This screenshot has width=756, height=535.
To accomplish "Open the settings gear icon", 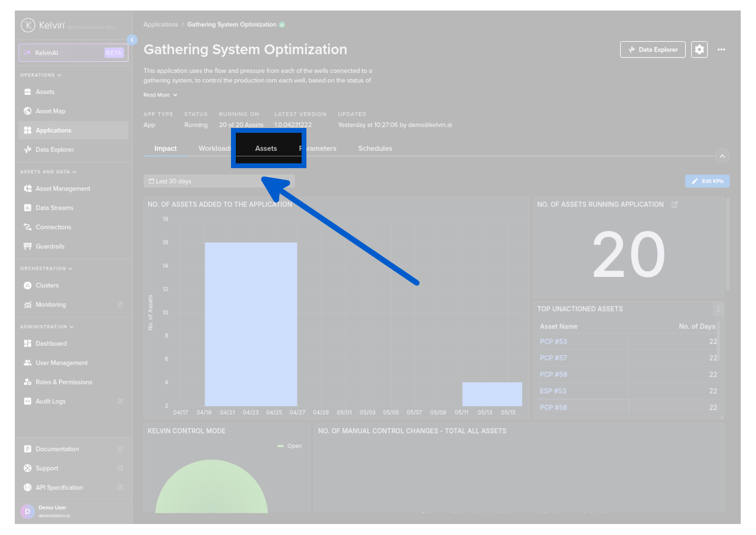I will [x=699, y=50].
